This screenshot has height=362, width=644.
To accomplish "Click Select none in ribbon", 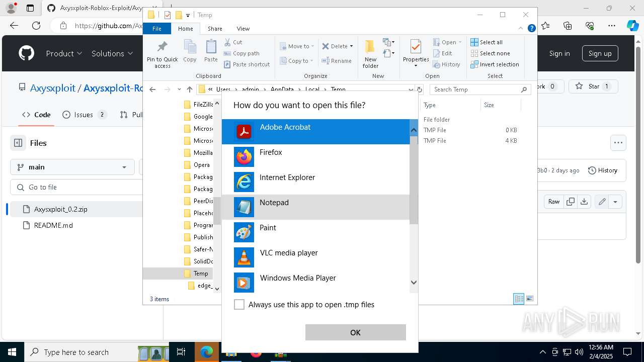I will tap(490, 53).
